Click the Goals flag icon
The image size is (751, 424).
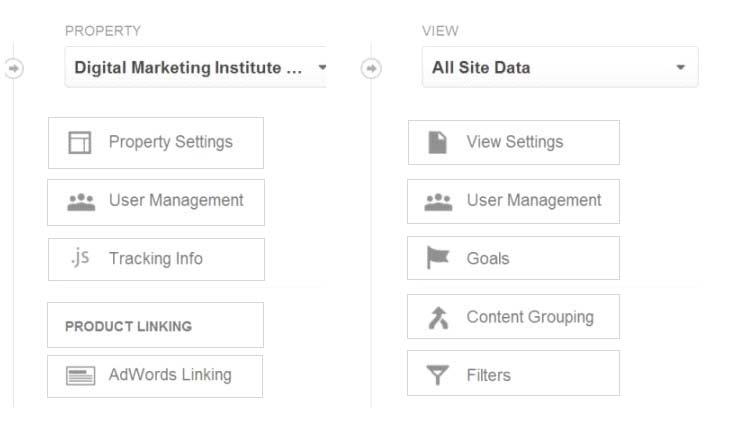coord(438,258)
